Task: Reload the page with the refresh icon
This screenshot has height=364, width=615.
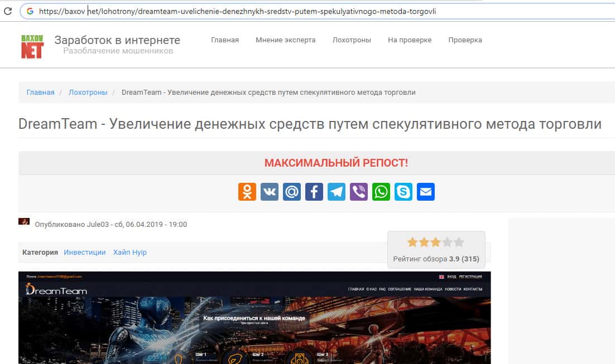Action: tap(8, 11)
